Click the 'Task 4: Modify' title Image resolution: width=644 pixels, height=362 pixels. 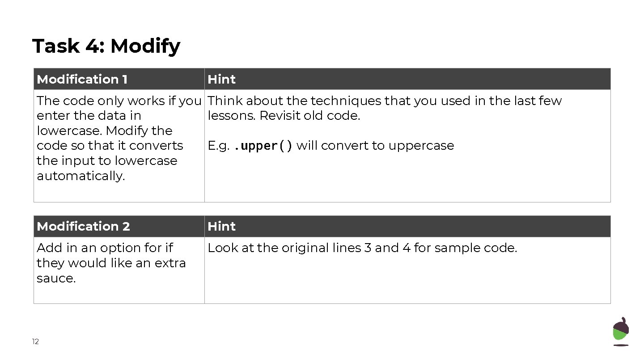pyautogui.click(x=106, y=46)
